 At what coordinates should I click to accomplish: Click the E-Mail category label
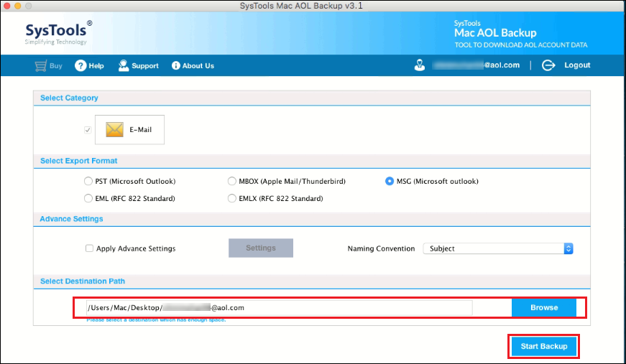[x=141, y=129]
